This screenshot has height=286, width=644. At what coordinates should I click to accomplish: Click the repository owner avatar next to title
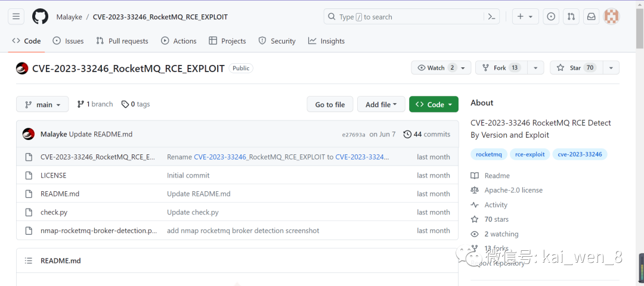pyautogui.click(x=22, y=68)
